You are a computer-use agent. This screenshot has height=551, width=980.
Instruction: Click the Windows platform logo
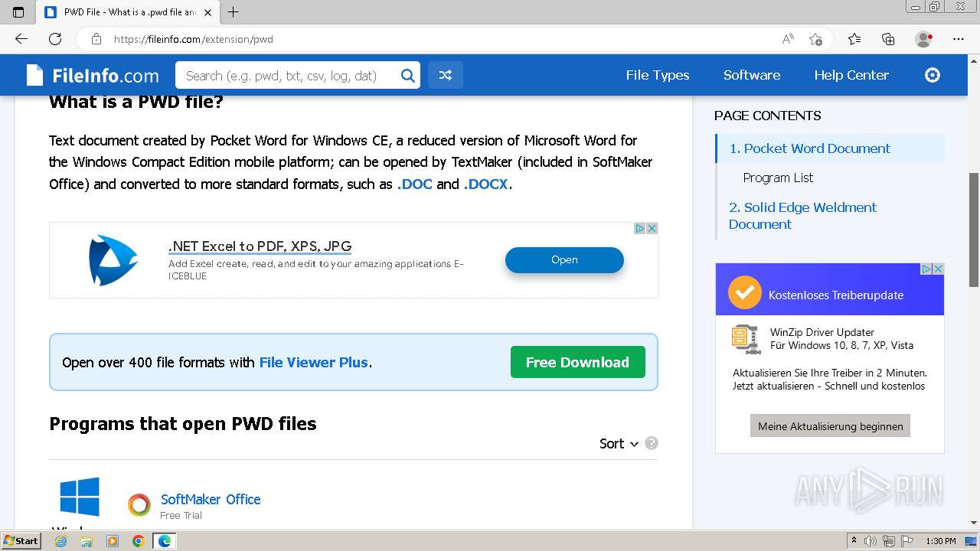tap(80, 497)
